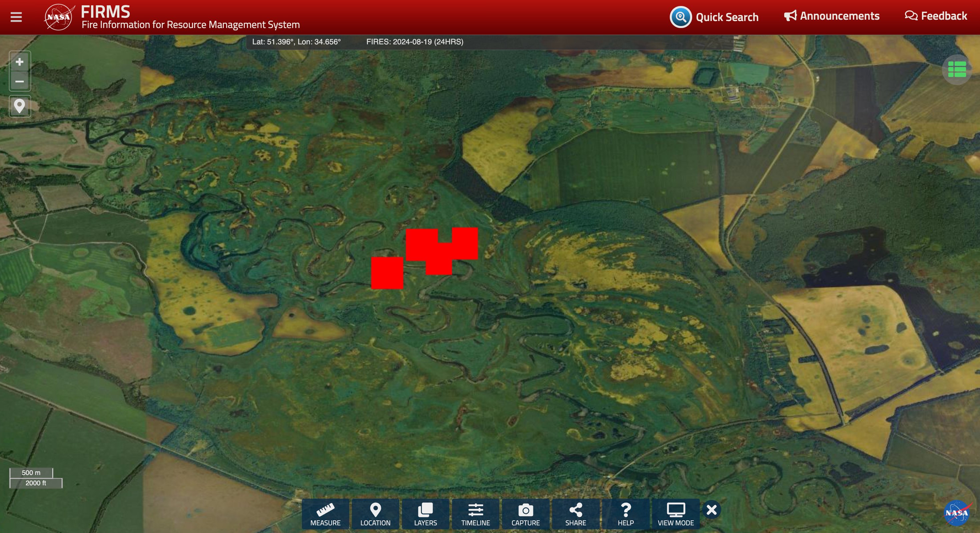The width and height of the screenshot is (980, 533).
Task: Open the Announcements link
Action: point(832,16)
